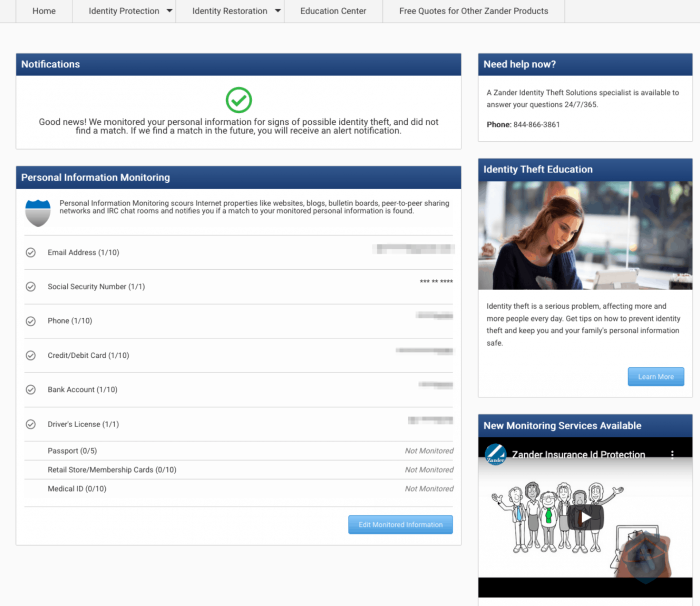This screenshot has width=700, height=606.
Task: Select the checkmark icon beside Email Address
Action: coord(30,252)
